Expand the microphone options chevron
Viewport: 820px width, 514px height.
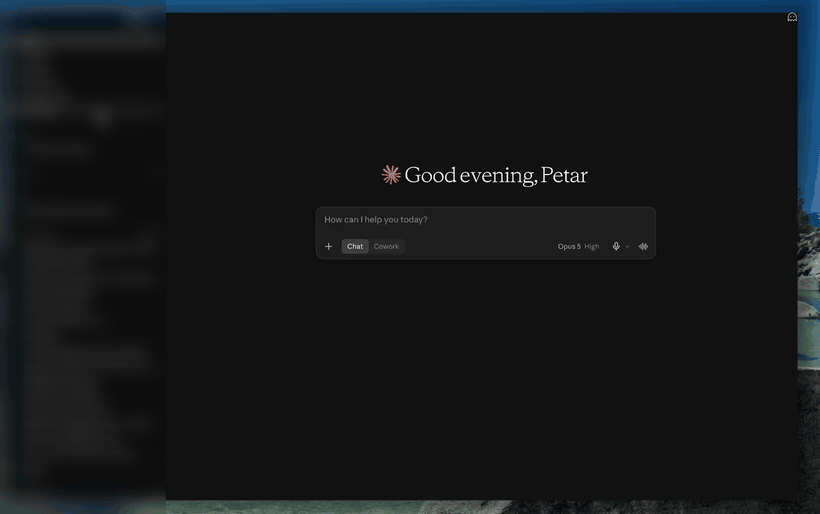(628, 247)
